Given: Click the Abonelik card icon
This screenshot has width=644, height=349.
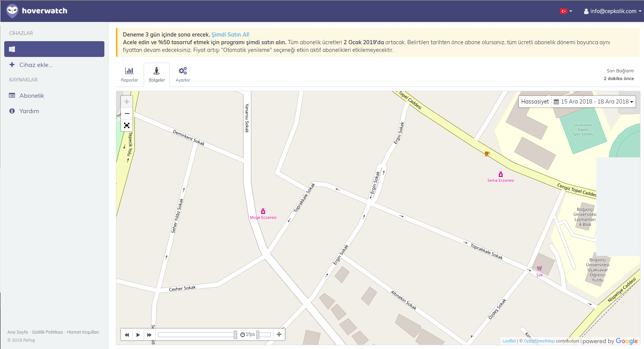Looking at the screenshot, I should point(12,95).
